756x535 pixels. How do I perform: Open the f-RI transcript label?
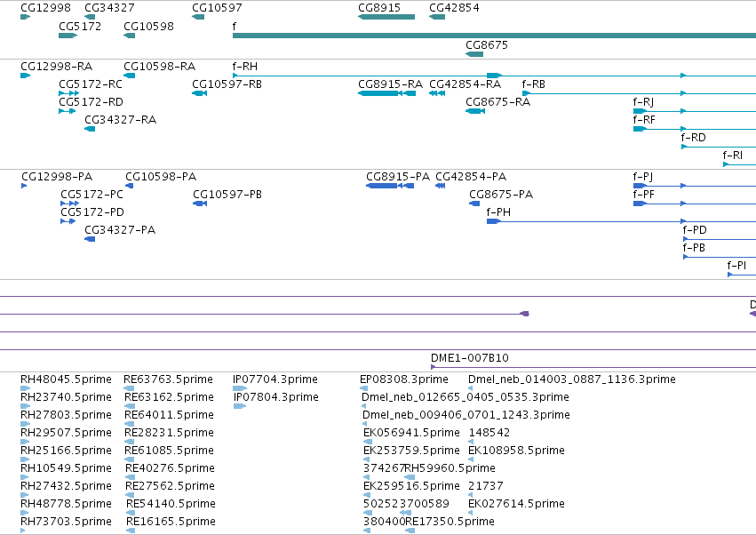(732, 156)
